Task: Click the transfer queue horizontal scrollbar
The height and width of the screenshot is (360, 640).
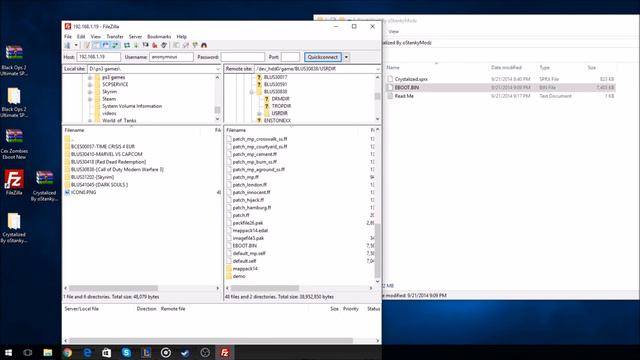Action: pos(211,340)
